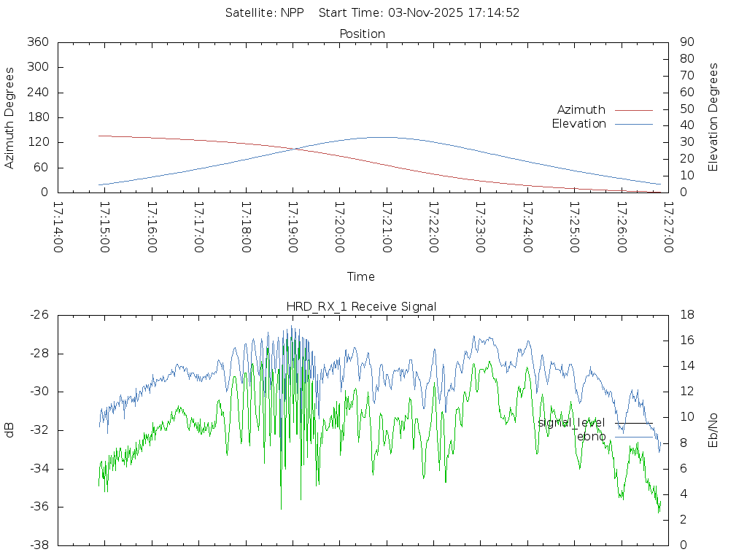Click the Time x-axis label
747x560 pixels.
pos(361,277)
